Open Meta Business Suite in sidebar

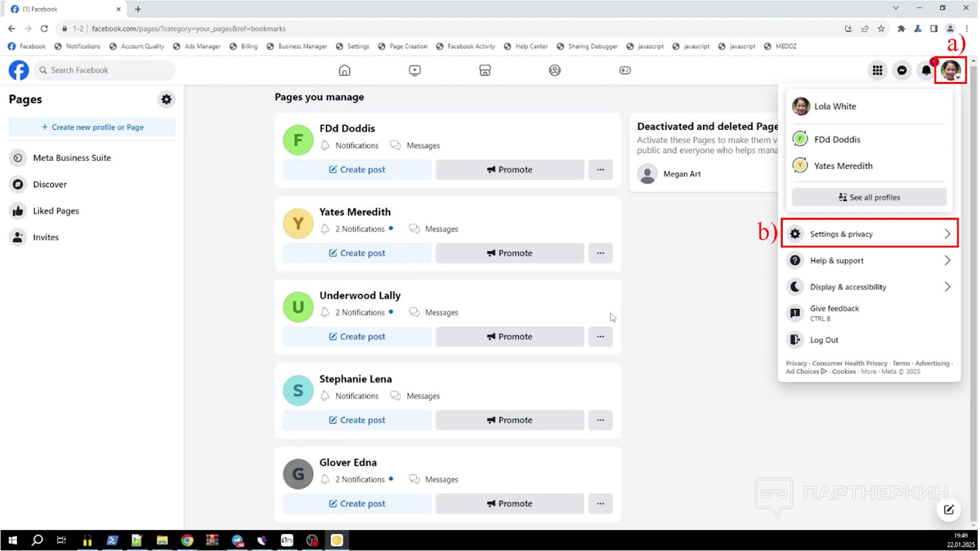point(72,158)
